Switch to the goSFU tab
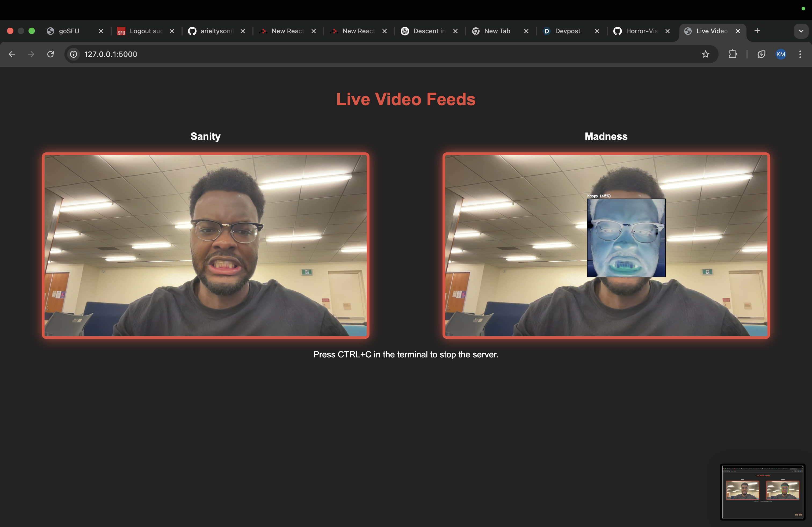The height and width of the screenshot is (527, 812). (x=69, y=31)
